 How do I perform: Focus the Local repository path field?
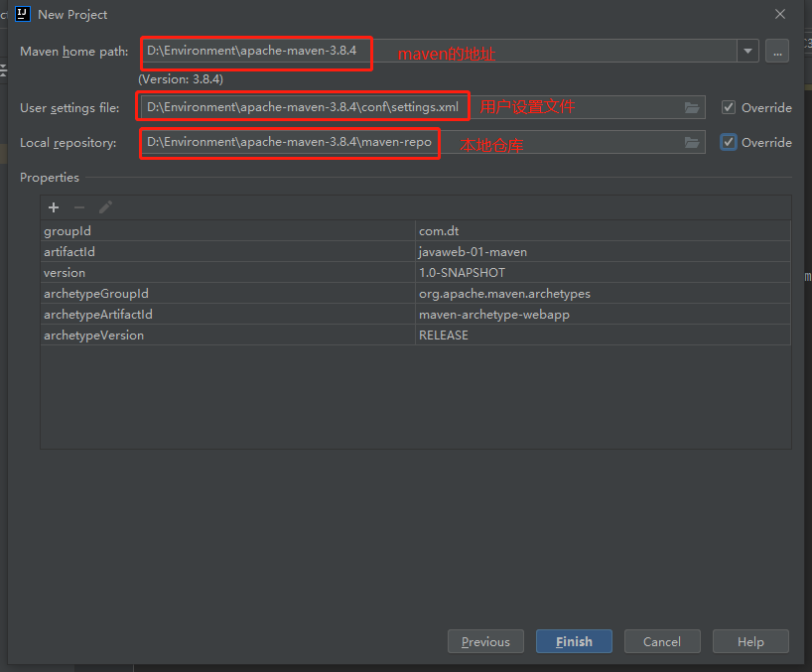click(423, 142)
